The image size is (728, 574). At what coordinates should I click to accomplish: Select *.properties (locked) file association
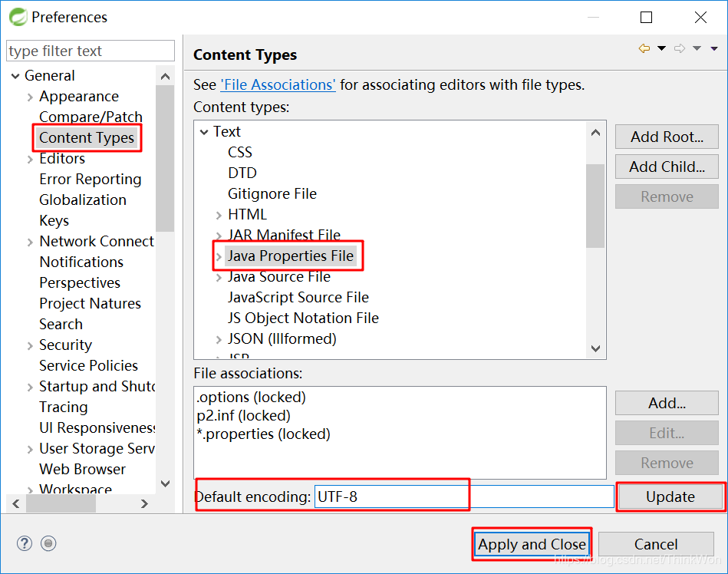[263, 434]
